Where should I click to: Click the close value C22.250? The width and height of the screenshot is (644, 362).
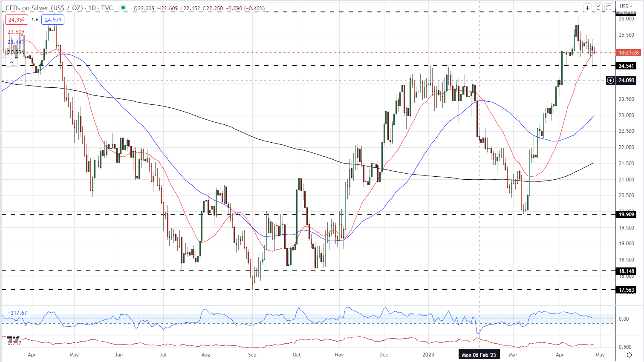(x=212, y=8)
